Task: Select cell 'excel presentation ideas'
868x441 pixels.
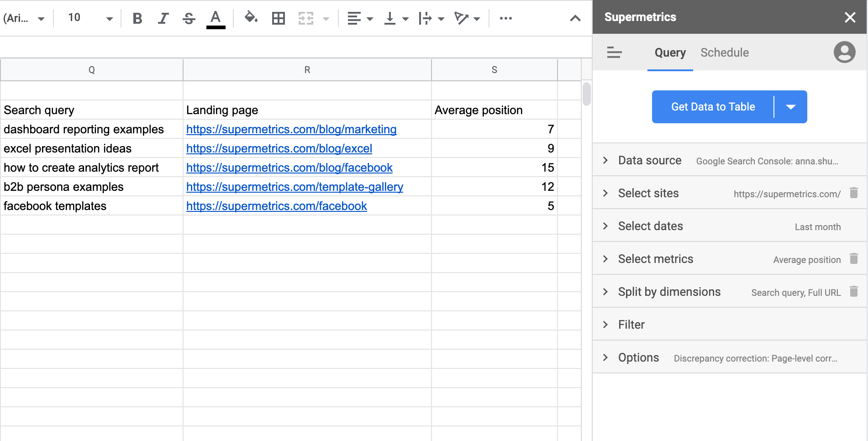Action: tap(92, 148)
